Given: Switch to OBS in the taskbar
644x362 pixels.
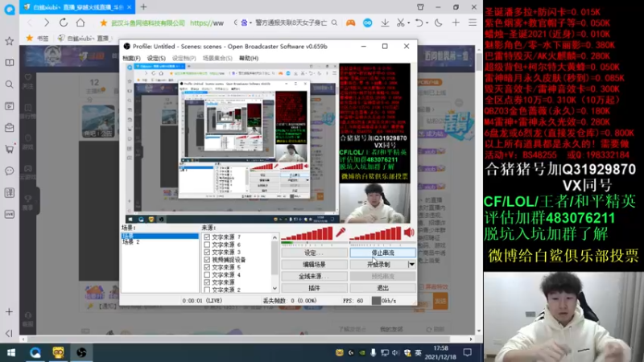Looking at the screenshot, I should [x=81, y=352].
